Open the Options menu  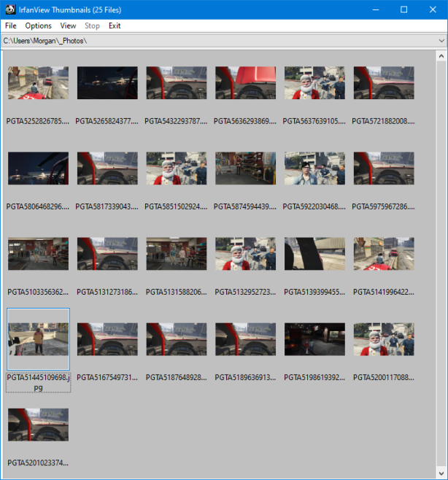coord(38,26)
